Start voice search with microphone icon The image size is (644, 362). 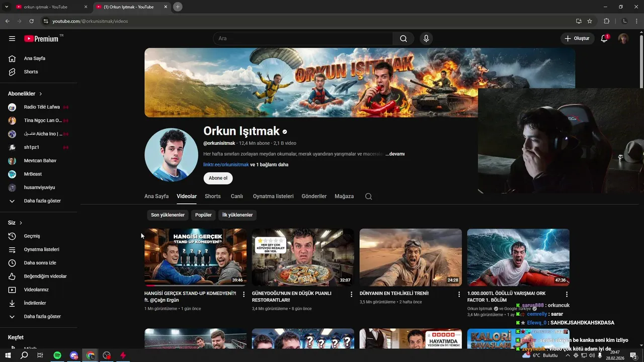pos(426,39)
